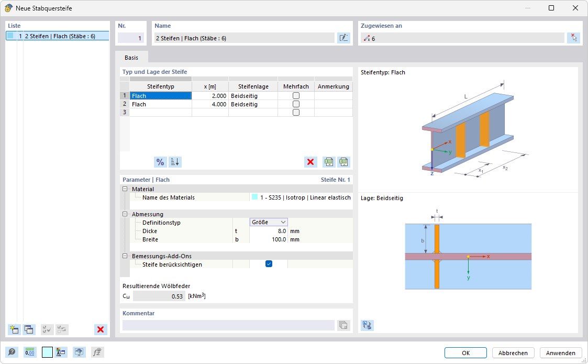Switch to the Basis tab
This screenshot has width=588, height=364.
click(131, 57)
